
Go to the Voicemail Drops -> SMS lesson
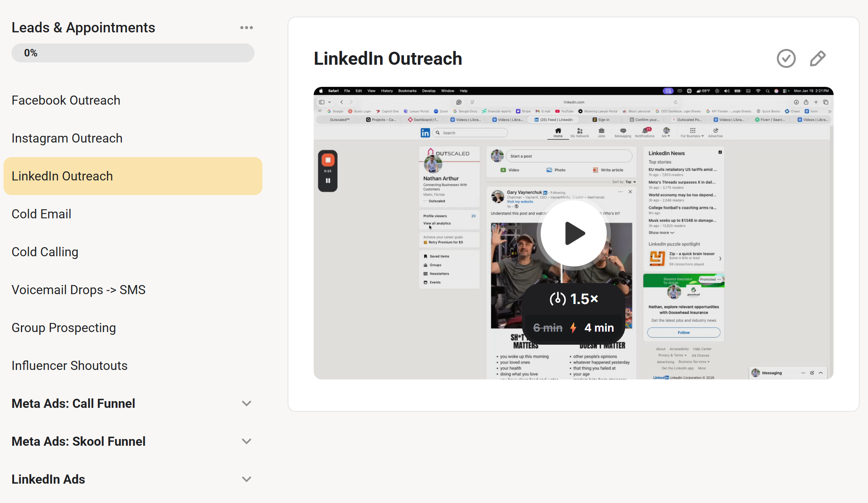coord(79,290)
